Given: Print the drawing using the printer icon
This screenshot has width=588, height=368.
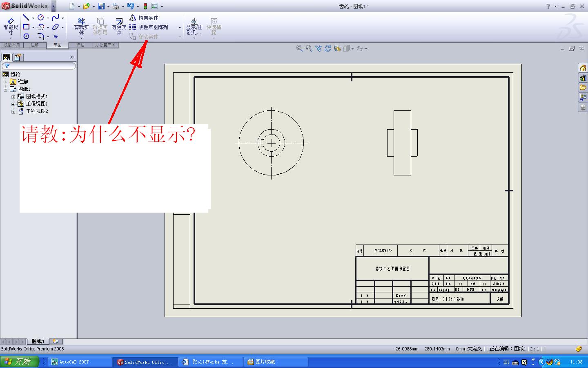Looking at the screenshot, I should [x=116, y=6].
